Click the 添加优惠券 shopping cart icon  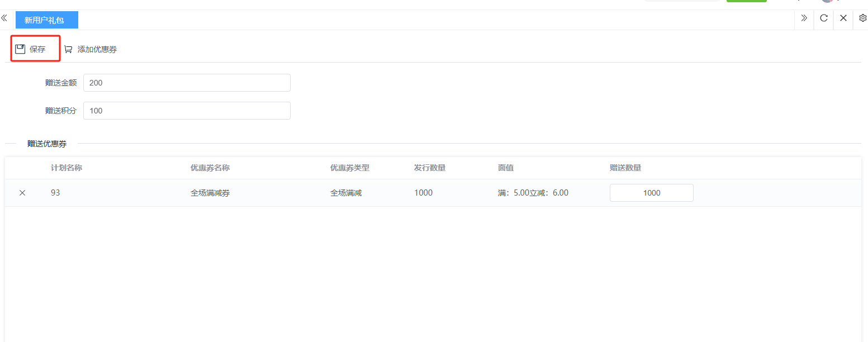68,49
